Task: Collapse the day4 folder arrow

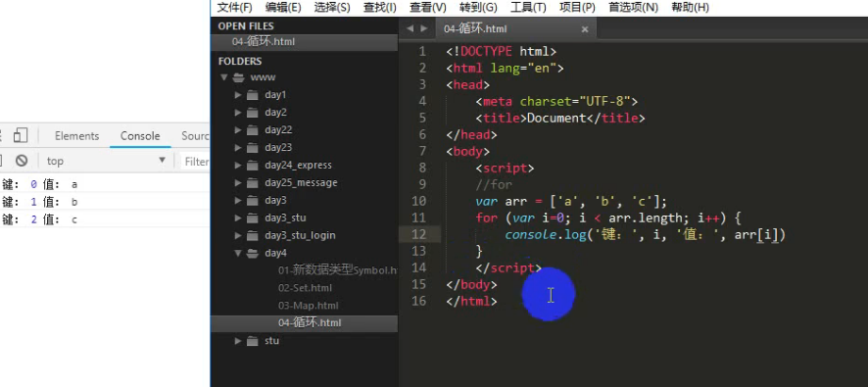Action: pos(237,253)
